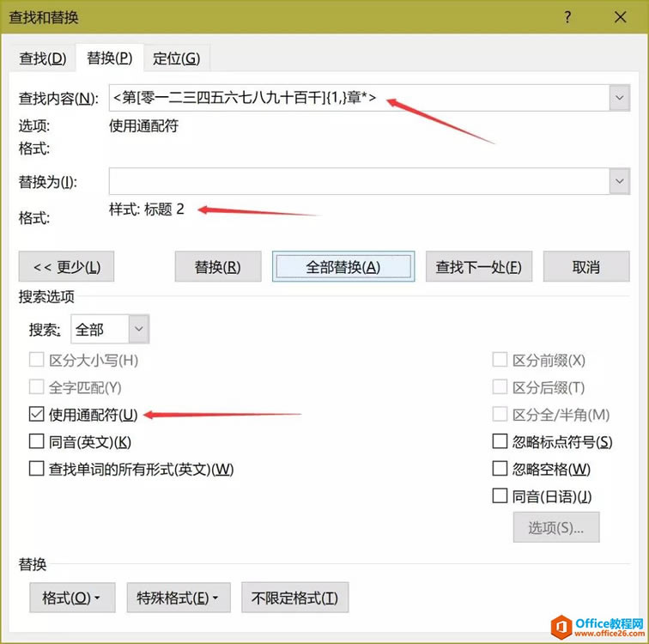
Task: Click the 选项(S)... button
Action: (x=556, y=527)
